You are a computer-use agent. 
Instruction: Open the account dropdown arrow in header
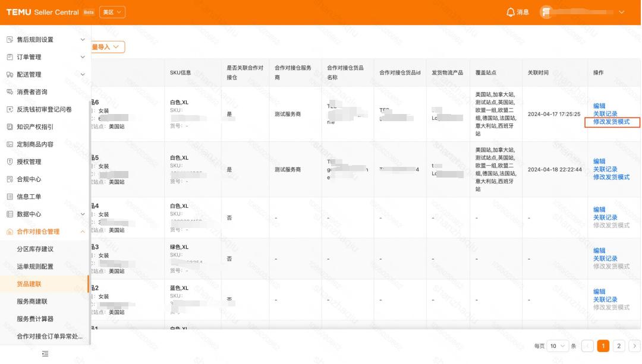(622, 12)
